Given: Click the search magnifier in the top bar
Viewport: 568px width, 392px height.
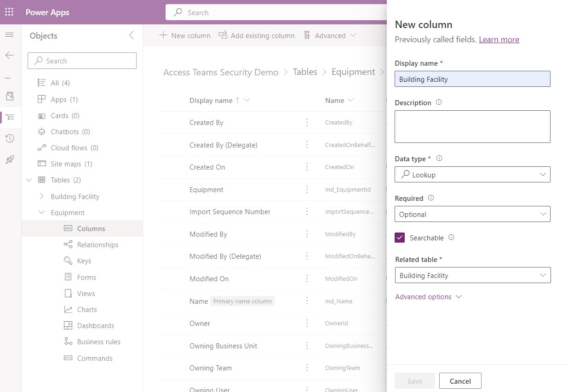Looking at the screenshot, I should tap(178, 12).
